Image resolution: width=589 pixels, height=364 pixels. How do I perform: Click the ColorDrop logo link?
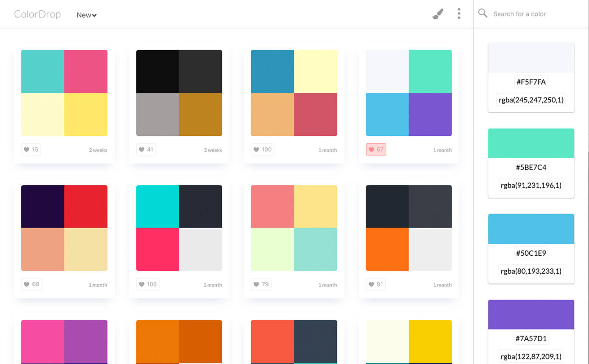(37, 14)
